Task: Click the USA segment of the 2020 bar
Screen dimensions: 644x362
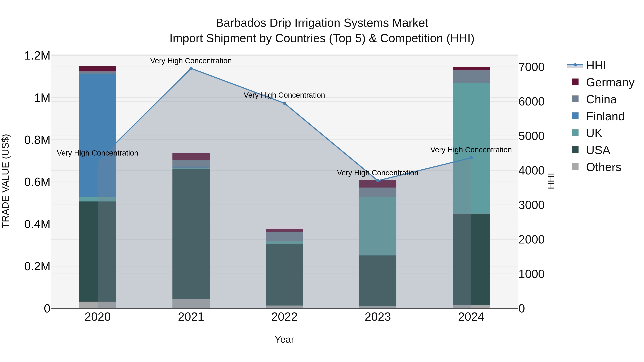Action: tap(98, 251)
